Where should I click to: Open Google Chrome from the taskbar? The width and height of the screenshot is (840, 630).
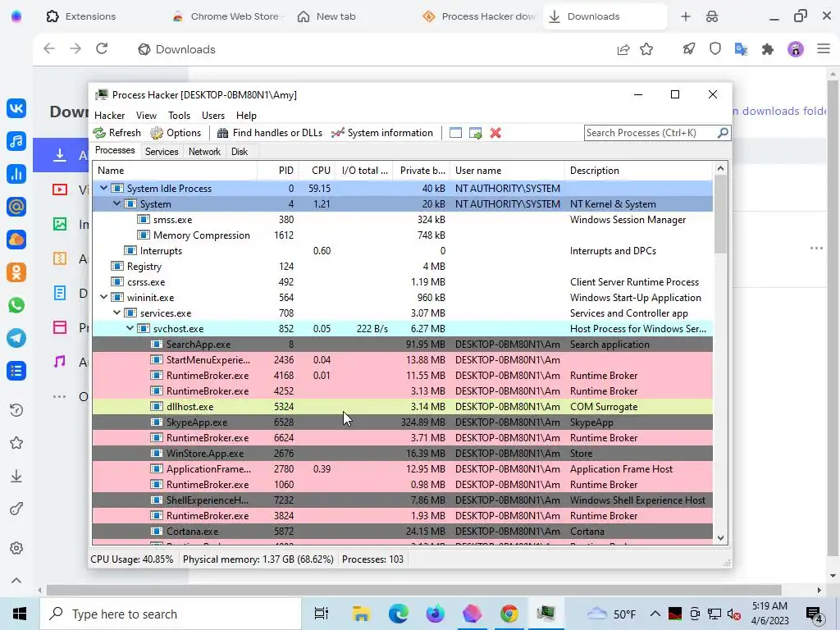[x=509, y=614]
